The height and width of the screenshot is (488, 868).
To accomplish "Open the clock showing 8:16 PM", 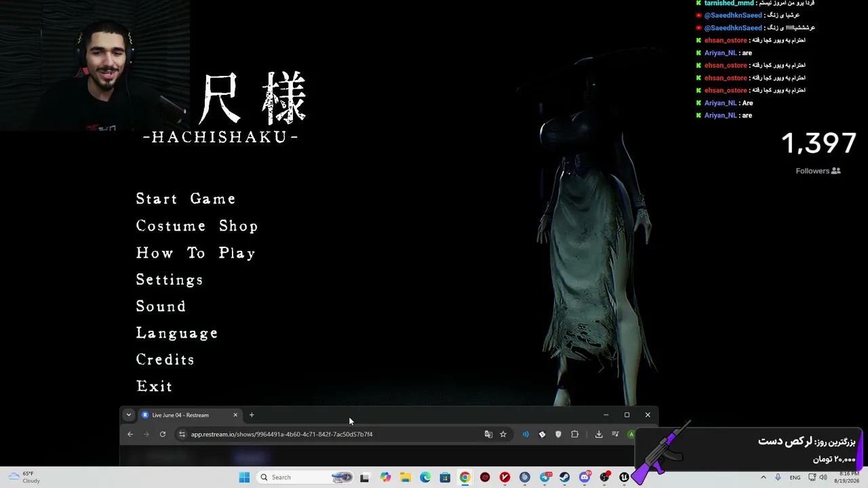I will point(848,477).
